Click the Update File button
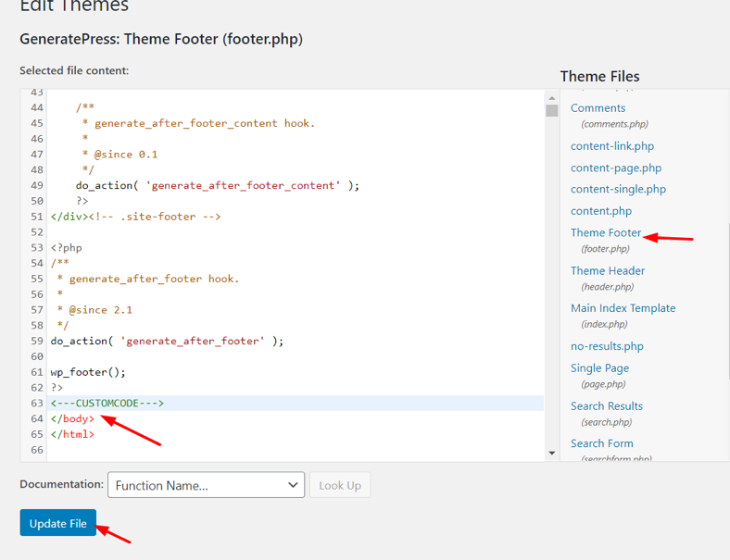The height and width of the screenshot is (560, 730). [x=57, y=523]
